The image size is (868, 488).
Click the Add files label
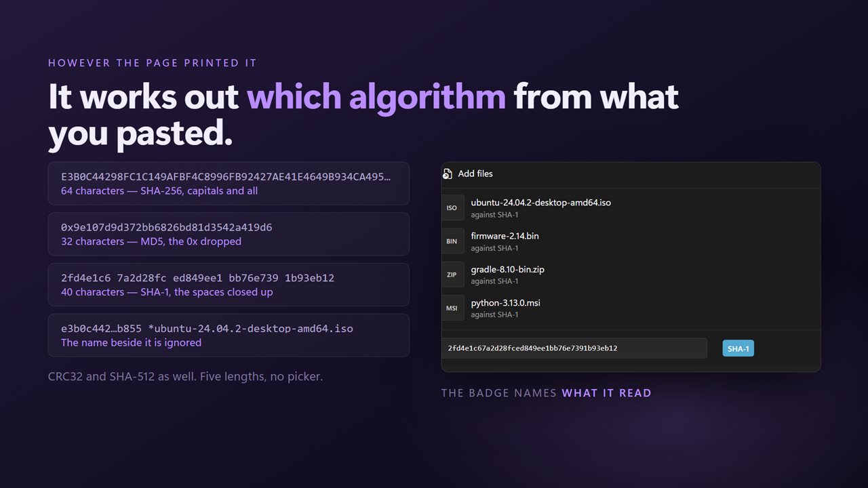475,174
